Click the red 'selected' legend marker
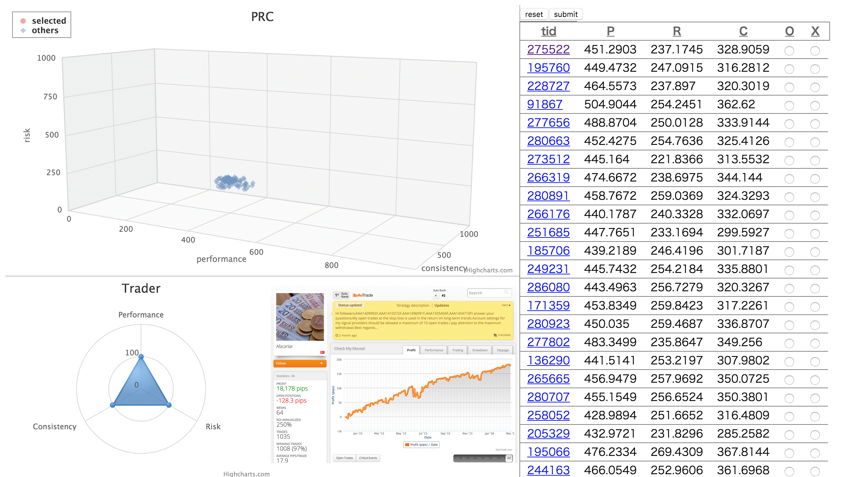This screenshot has height=477, width=868. pyautogui.click(x=23, y=21)
